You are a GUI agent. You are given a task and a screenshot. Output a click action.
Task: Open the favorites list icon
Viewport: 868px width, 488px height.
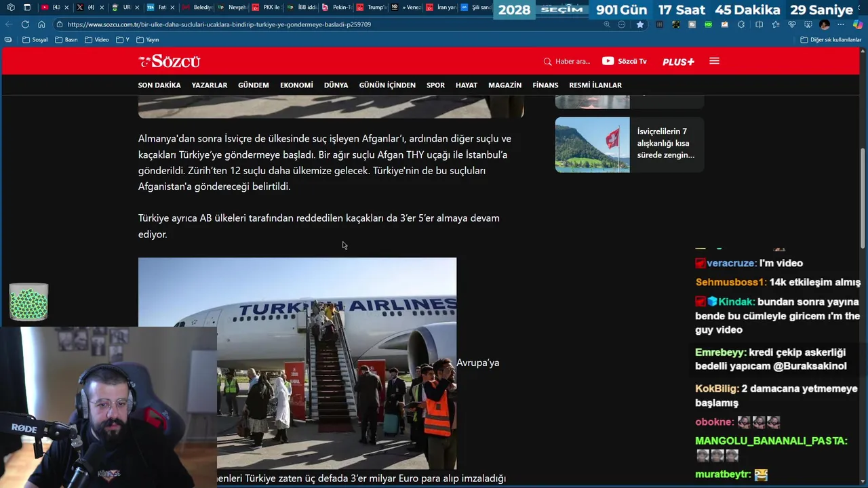[x=775, y=24]
